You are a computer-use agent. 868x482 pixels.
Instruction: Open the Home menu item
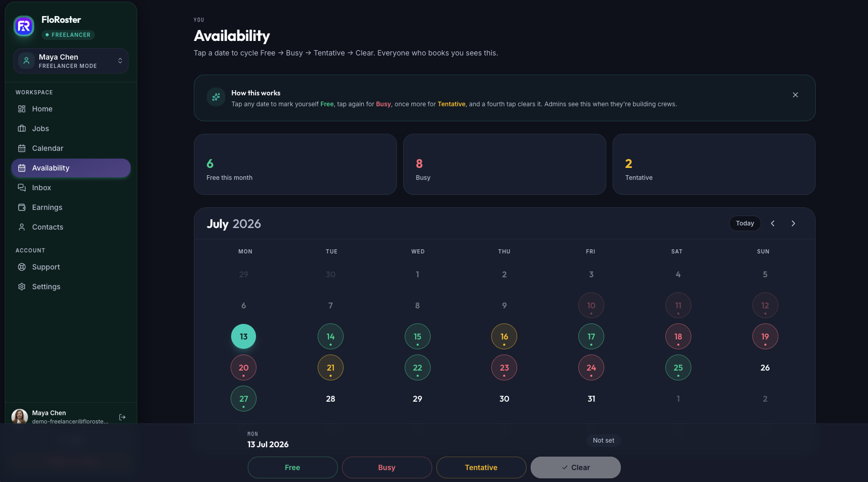tap(71, 109)
